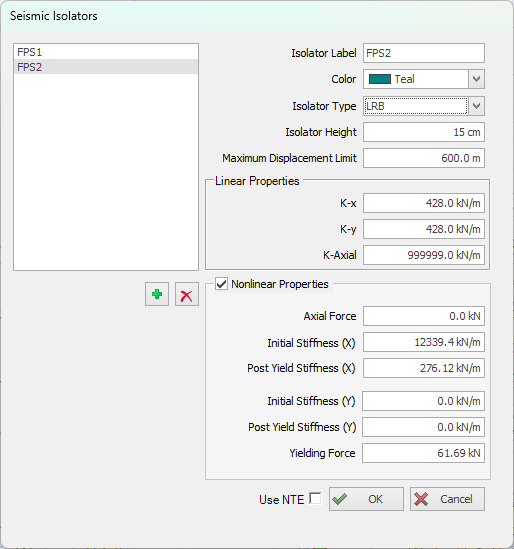Click the Yielding Force input field
Viewport: 514px width, 549px height.
[x=423, y=453]
